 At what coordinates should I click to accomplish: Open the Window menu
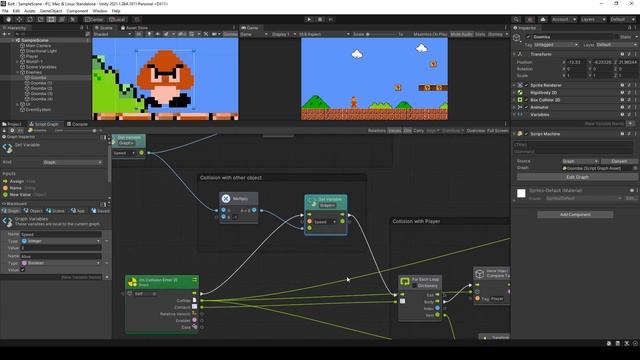[100, 11]
